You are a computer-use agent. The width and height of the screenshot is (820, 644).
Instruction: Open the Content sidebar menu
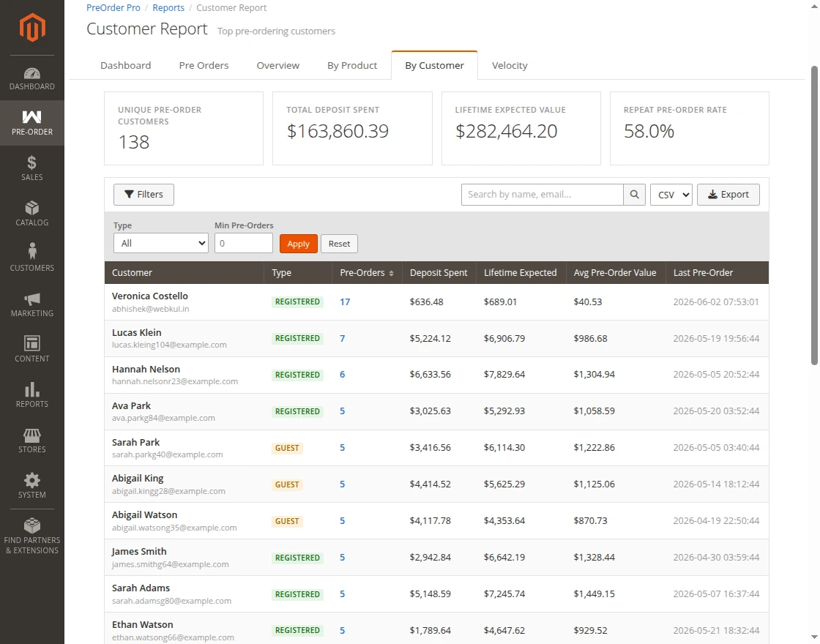[32, 350]
